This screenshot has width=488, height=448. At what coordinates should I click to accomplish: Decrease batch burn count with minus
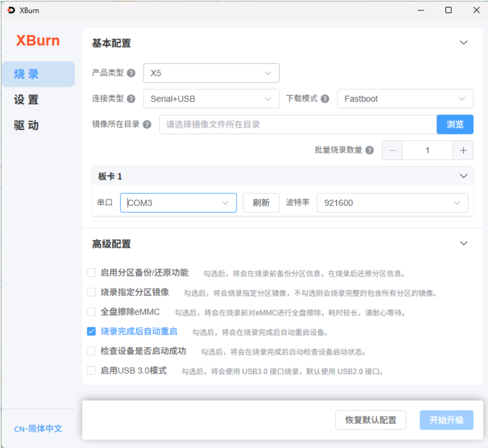pyautogui.click(x=392, y=150)
